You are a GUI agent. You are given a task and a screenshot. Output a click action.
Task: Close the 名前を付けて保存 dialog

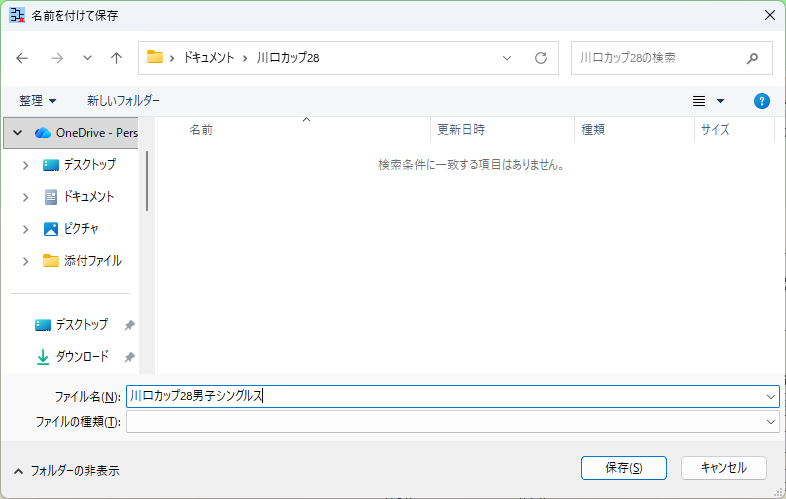coord(770,15)
